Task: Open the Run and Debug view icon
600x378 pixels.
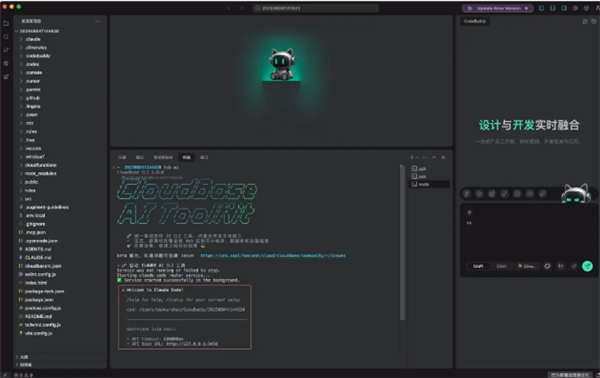Action: [x=6, y=64]
